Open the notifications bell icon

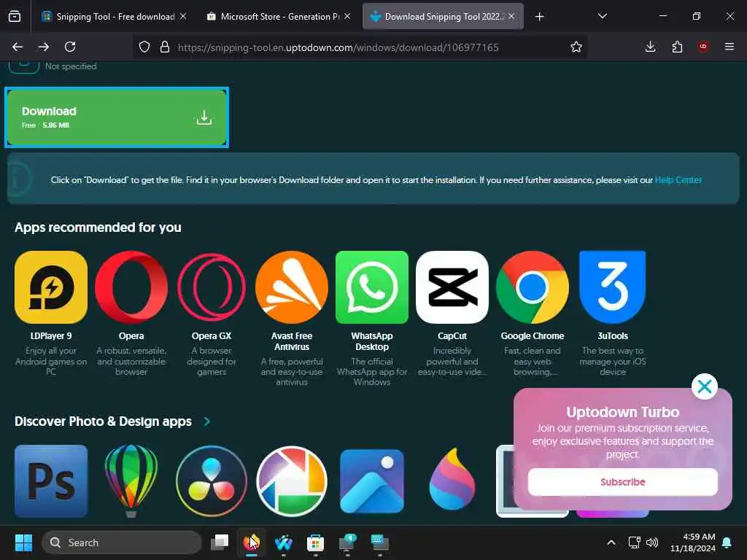[727, 542]
